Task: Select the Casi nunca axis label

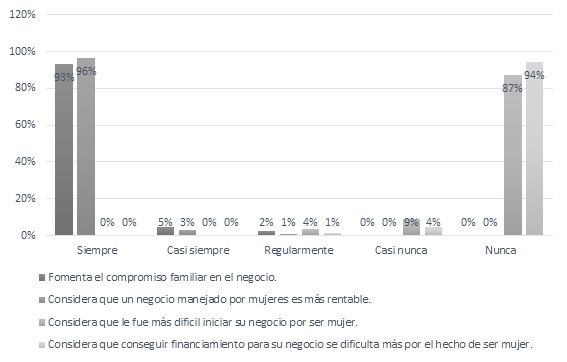Action: click(x=401, y=250)
